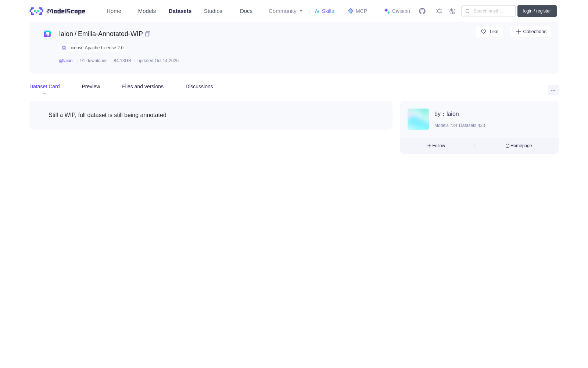Switch language with the translate icon
The height and width of the screenshot is (368, 588).
coord(453,11)
